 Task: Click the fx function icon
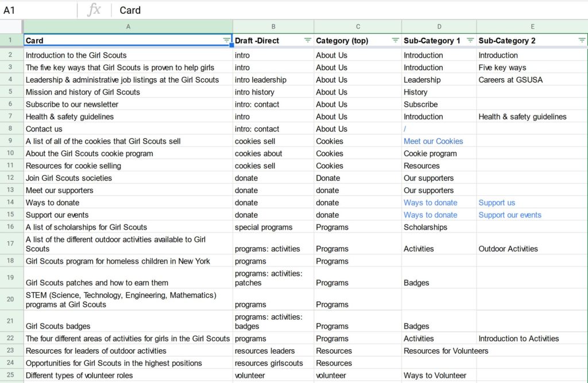click(94, 10)
